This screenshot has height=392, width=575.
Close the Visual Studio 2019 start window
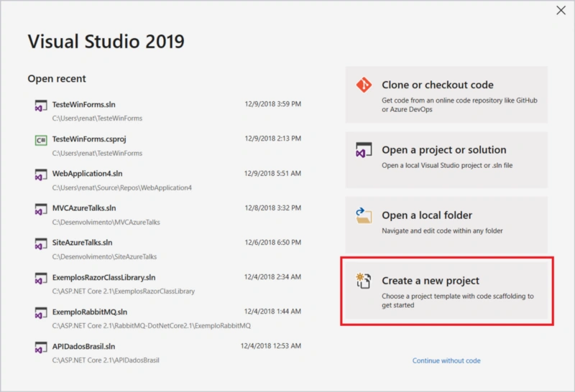point(561,10)
